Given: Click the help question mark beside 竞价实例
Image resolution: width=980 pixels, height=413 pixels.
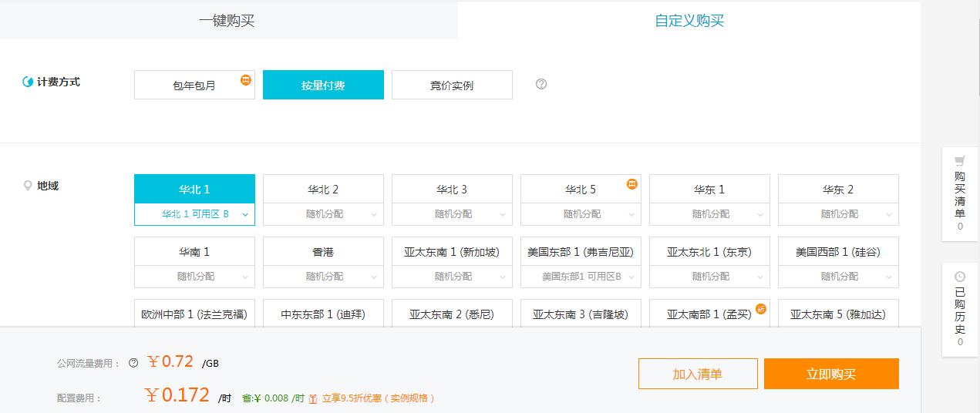Looking at the screenshot, I should [x=541, y=85].
